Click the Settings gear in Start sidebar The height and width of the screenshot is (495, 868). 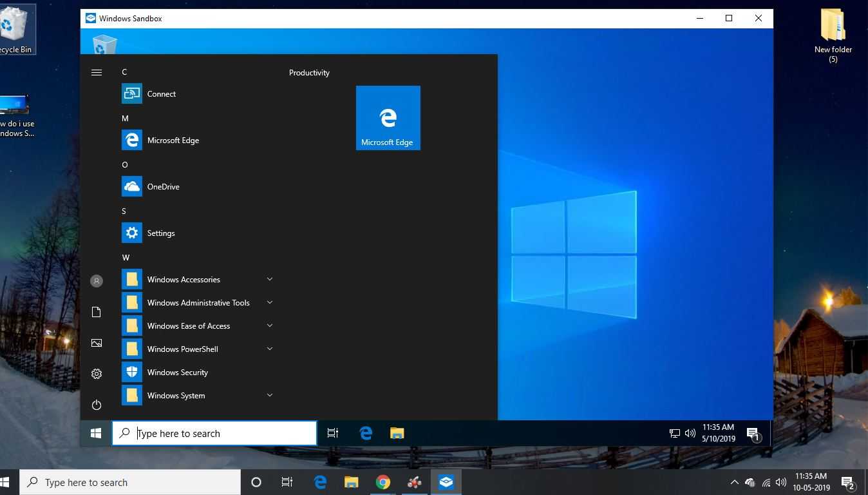tap(97, 374)
